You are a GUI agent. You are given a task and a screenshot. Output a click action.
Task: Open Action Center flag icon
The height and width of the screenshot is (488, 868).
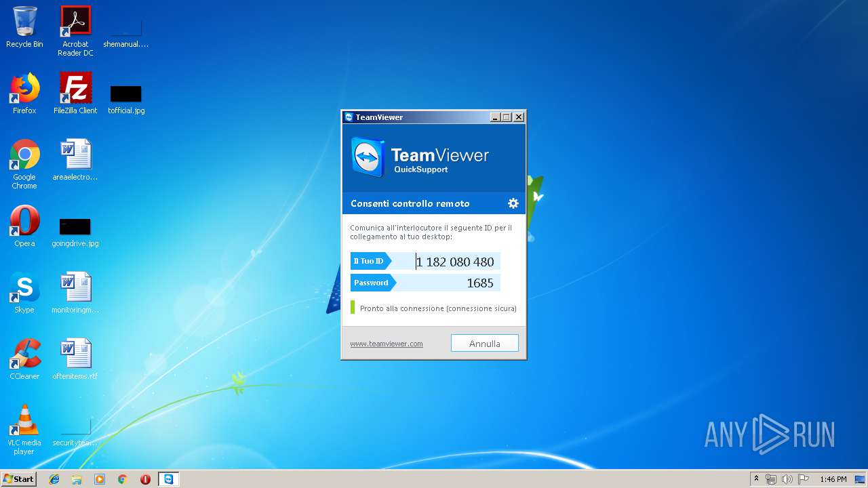[x=804, y=479]
